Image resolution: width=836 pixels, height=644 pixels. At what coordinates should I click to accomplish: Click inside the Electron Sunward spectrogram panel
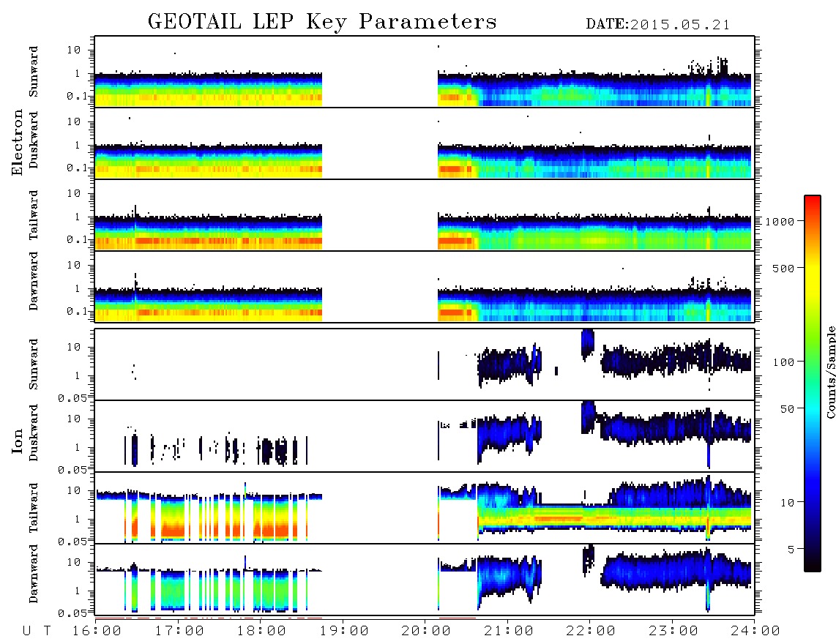(425, 72)
